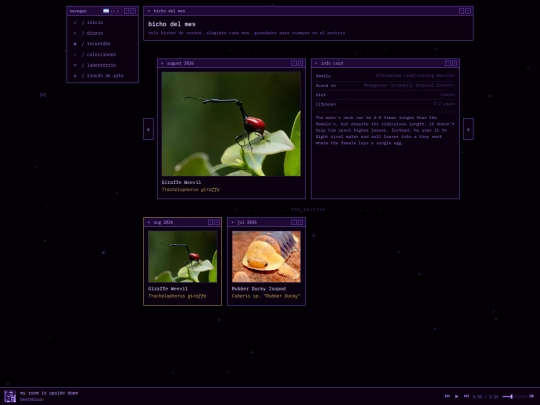Play the track in the music player
This screenshot has height=405, width=540.
457,396
